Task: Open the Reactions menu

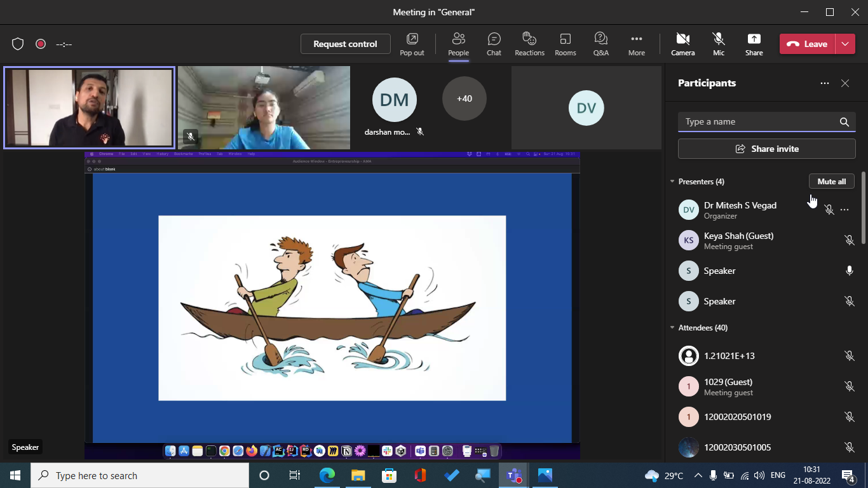Action: click(x=529, y=44)
